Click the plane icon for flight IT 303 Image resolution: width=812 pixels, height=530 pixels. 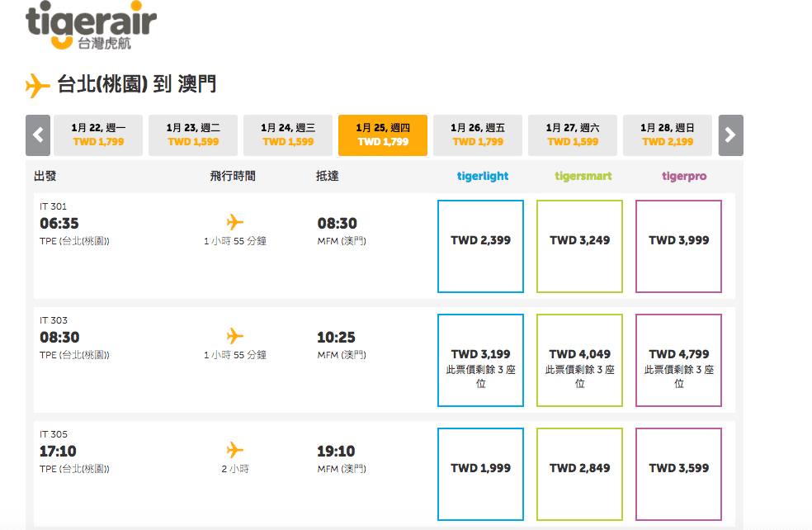coord(234,336)
